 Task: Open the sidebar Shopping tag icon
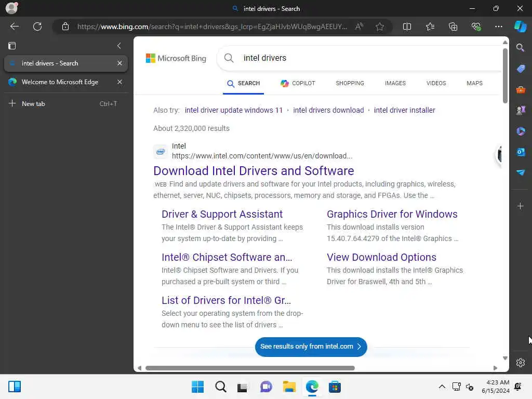521,69
